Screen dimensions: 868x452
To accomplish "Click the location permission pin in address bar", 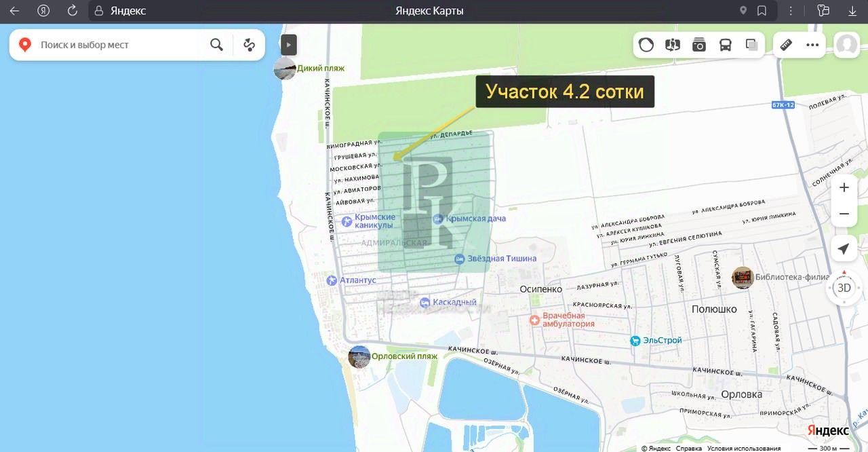I will point(743,11).
